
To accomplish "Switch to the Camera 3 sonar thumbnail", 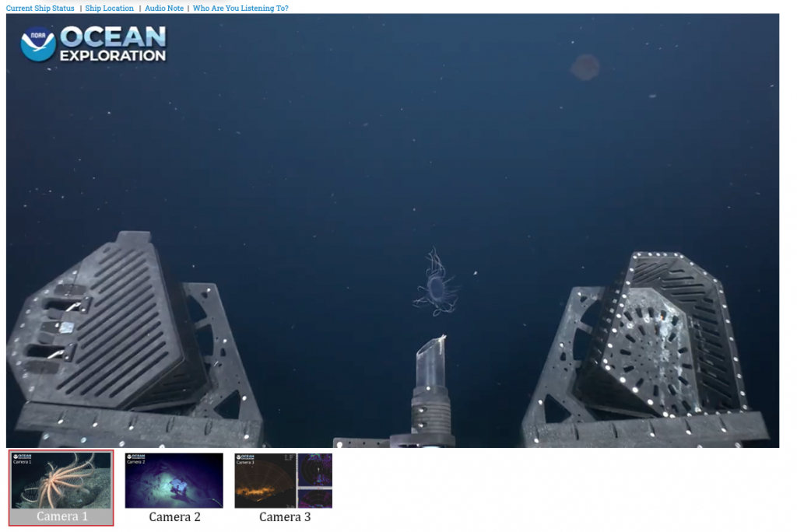I will click(x=283, y=481).
